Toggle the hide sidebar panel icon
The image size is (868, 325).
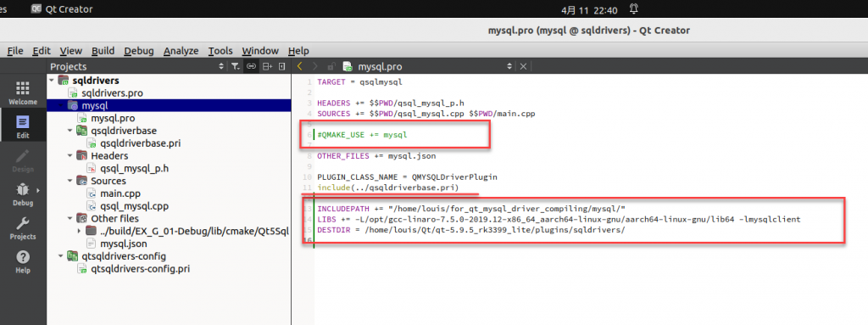point(281,66)
